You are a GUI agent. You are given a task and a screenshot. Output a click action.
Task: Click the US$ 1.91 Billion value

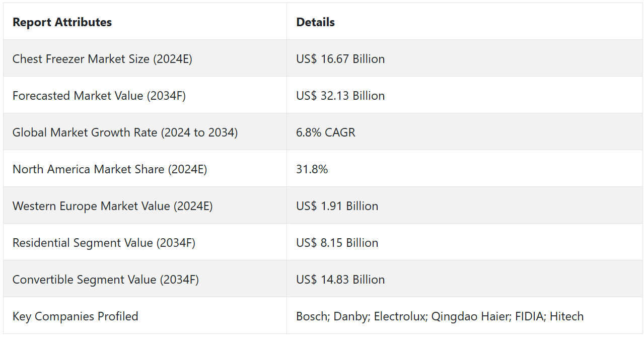point(337,206)
